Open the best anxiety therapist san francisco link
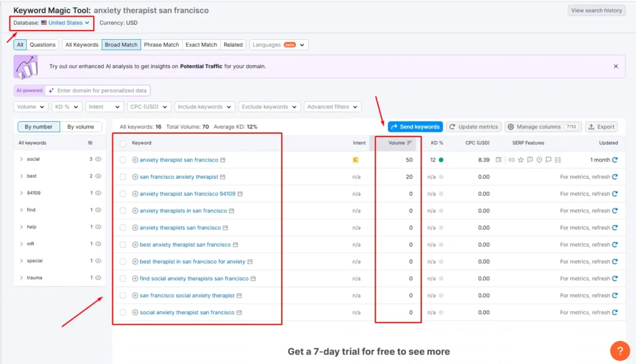This screenshot has height=364, width=636. (x=185, y=245)
